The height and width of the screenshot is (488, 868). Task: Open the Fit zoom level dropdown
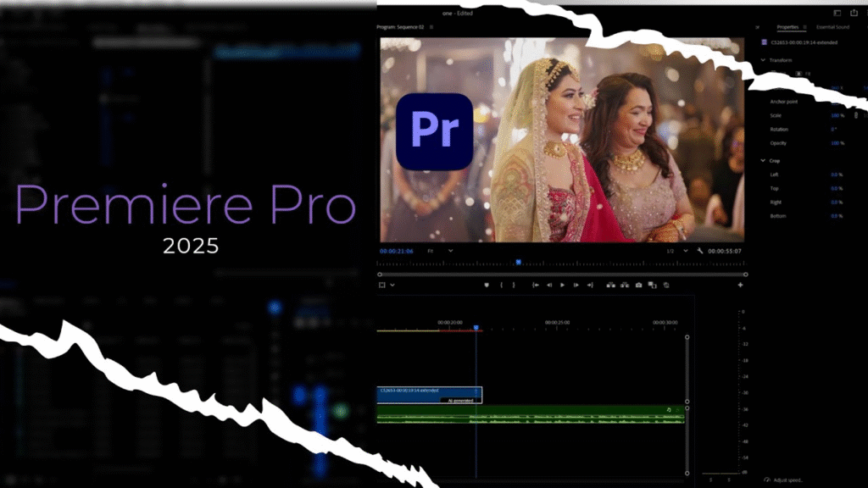pos(440,251)
